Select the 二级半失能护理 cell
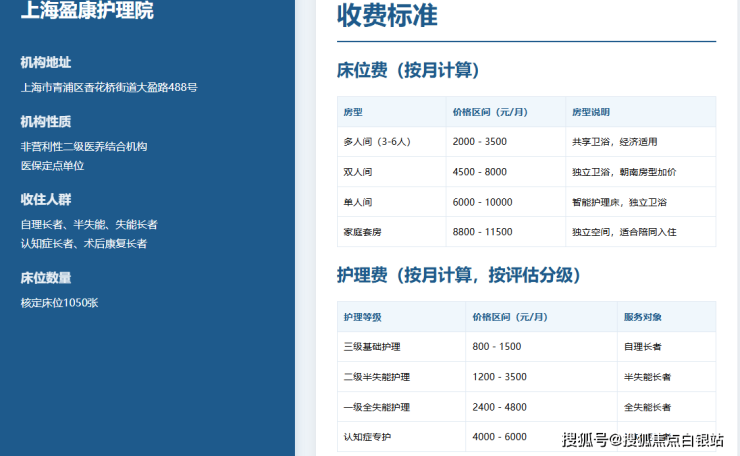Viewport: 740px width, 456px height. tap(377, 377)
